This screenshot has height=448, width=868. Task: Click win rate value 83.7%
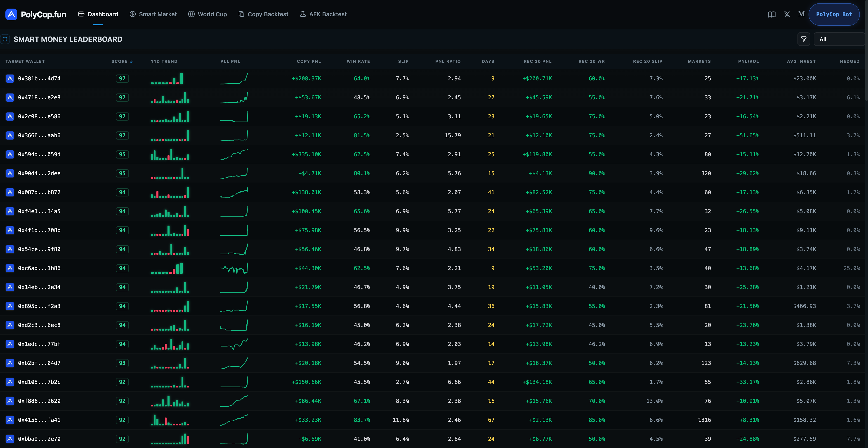pos(362,420)
